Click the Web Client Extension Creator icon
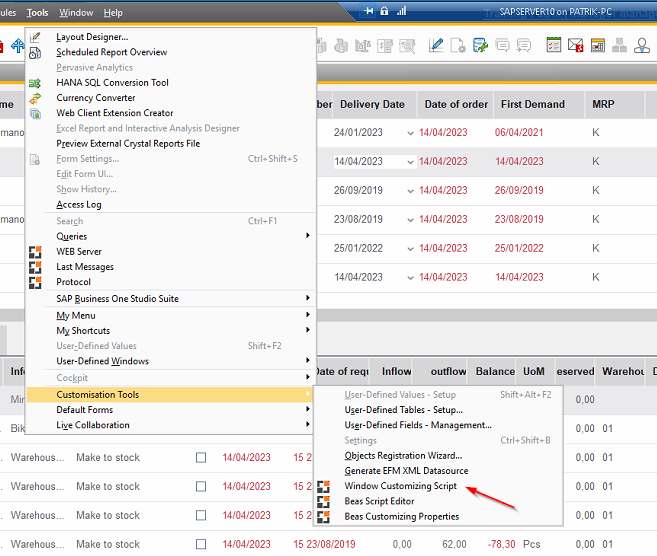657x556 pixels. [x=35, y=113]
